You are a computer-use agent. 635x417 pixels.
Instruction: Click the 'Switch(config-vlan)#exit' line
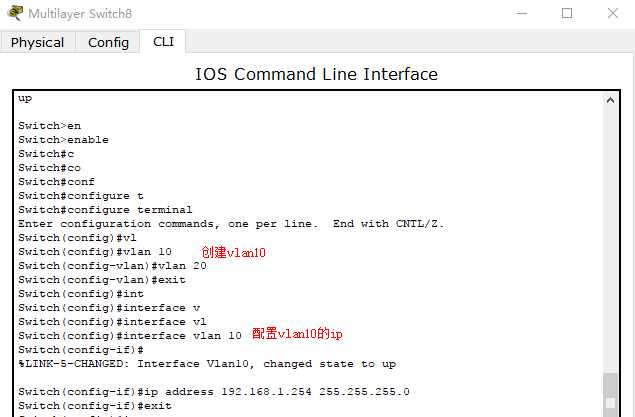coord(102,280)
